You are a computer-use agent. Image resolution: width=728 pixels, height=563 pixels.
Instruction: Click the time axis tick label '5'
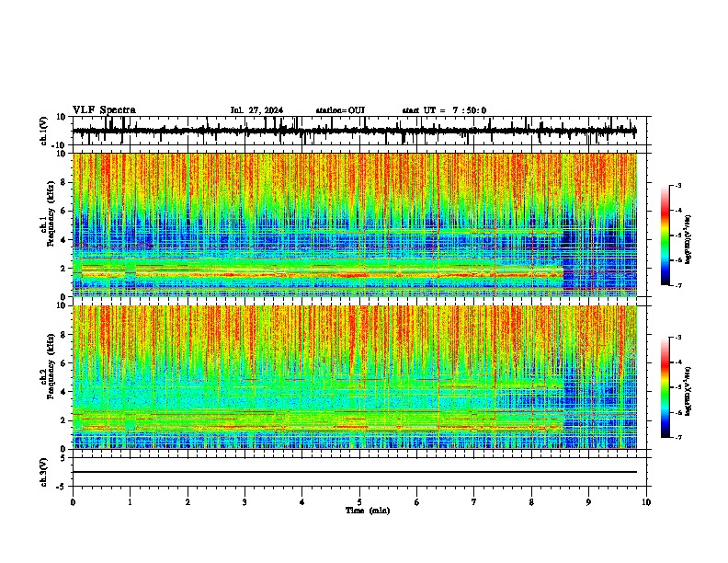(359, 502)
